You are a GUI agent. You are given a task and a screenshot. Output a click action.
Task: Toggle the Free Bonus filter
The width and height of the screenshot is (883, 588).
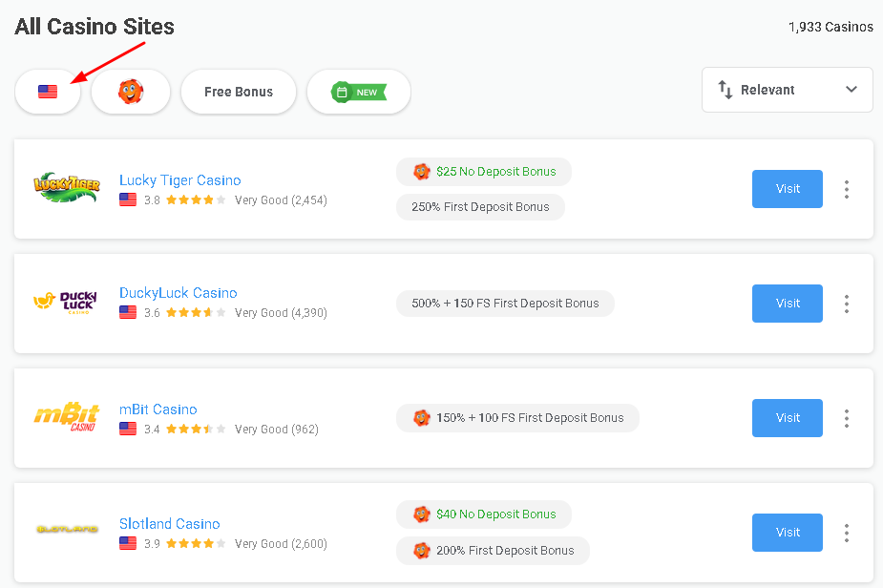(239, 92)
